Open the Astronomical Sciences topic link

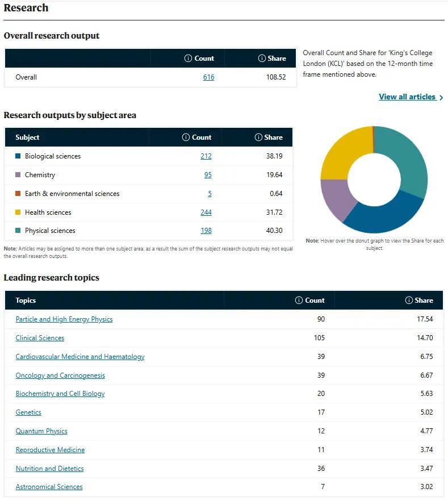tap(49, 487)
